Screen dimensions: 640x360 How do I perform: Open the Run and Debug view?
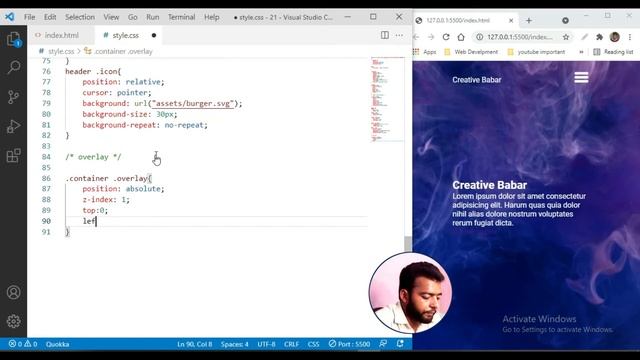tap(13, 126)
